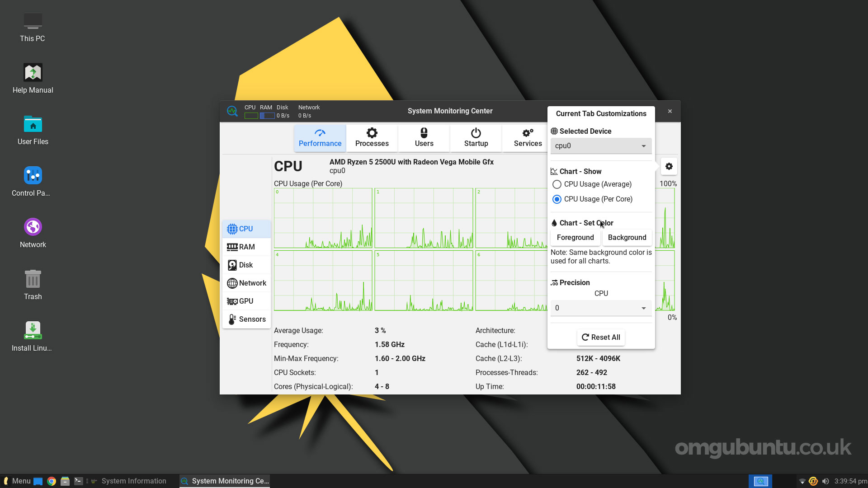Click the RAM mini status bar in header
This screenshot has height=488, width=868.
pyautogui.click(x=267, y=116)
